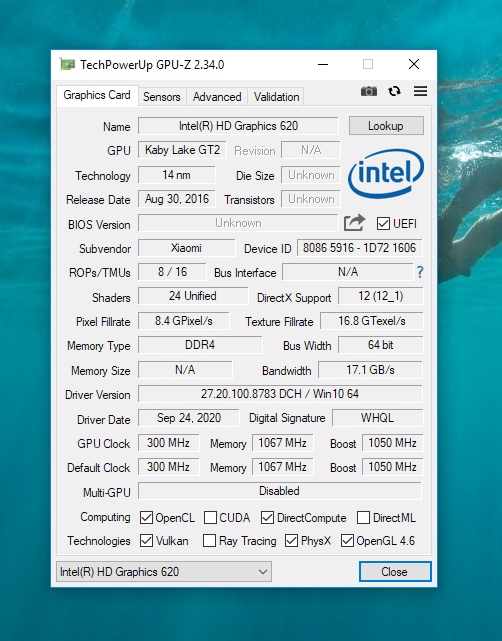This screenshot has width=502, height=641.
Task: Click the Lookup button
Action: pos(386,126)
